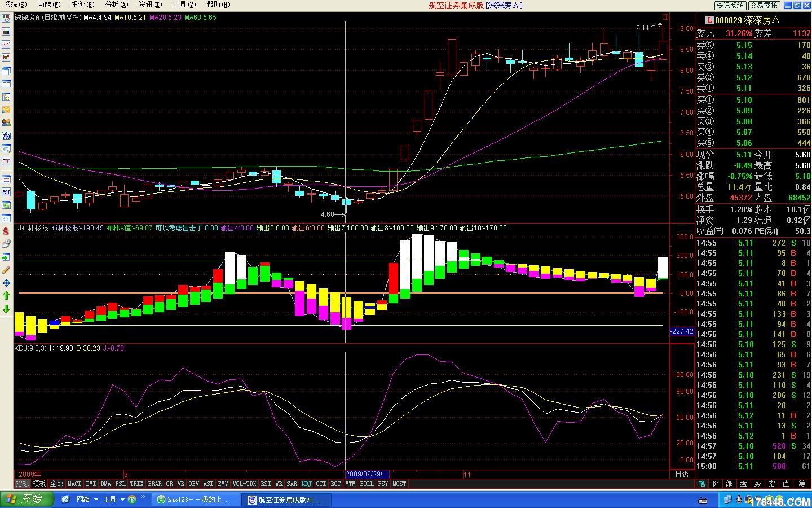Click the line chart icon in sidebar
812x508 pixels.
[x=6, y=44]
